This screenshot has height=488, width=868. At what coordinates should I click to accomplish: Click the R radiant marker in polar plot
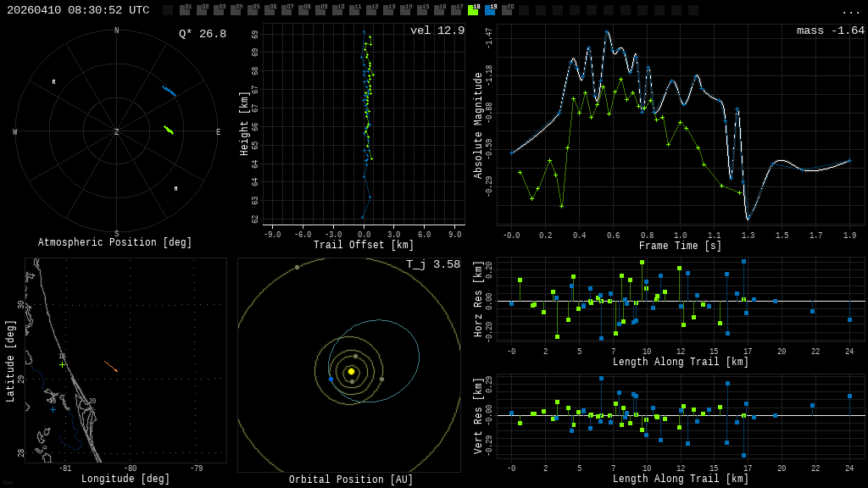[x=53, y=82]
